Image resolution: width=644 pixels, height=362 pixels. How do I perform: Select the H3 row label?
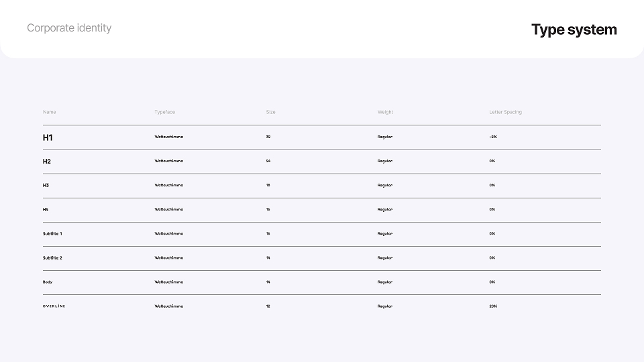[x=46, y=185]
